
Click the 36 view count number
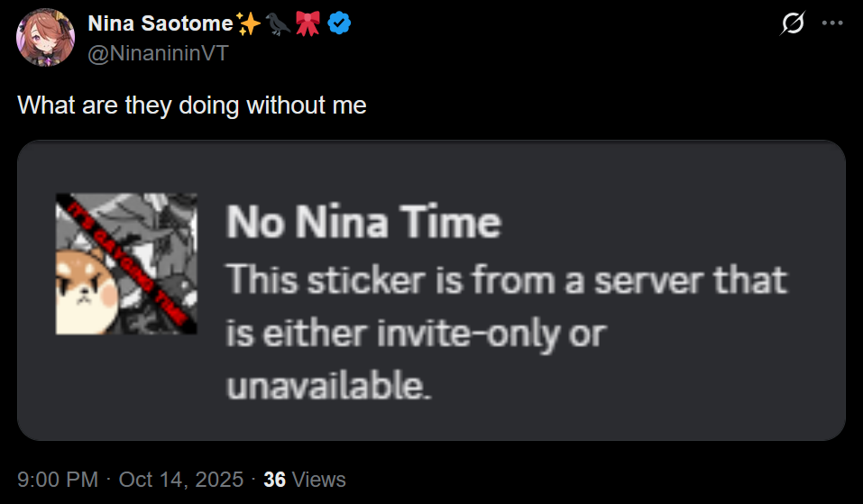point(274,480)
